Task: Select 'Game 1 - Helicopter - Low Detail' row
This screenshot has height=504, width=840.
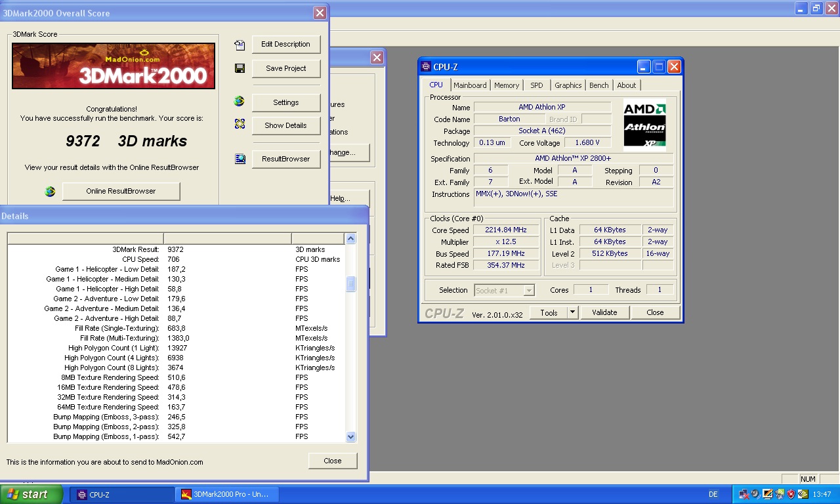Action: (176, 269)
